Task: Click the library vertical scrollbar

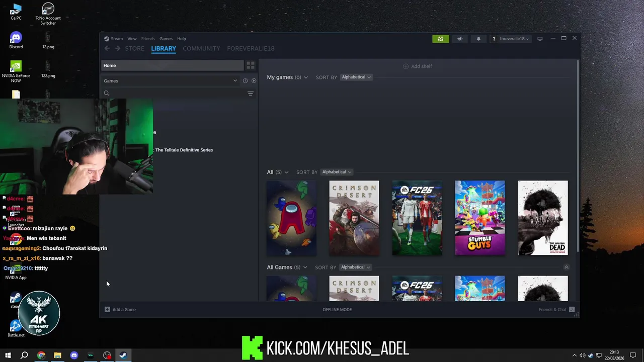Action: coord(578,156)
